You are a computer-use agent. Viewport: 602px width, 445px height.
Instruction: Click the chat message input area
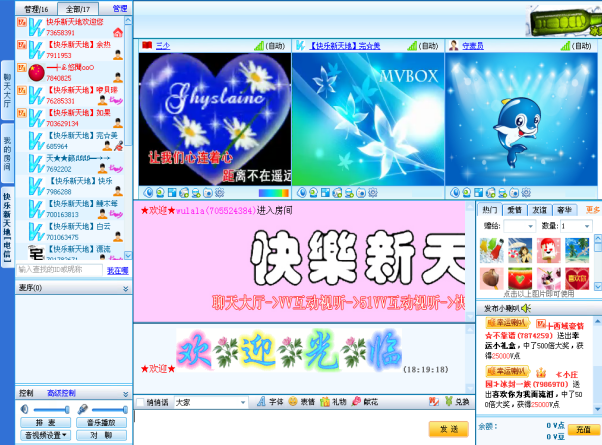click(280, 427)
